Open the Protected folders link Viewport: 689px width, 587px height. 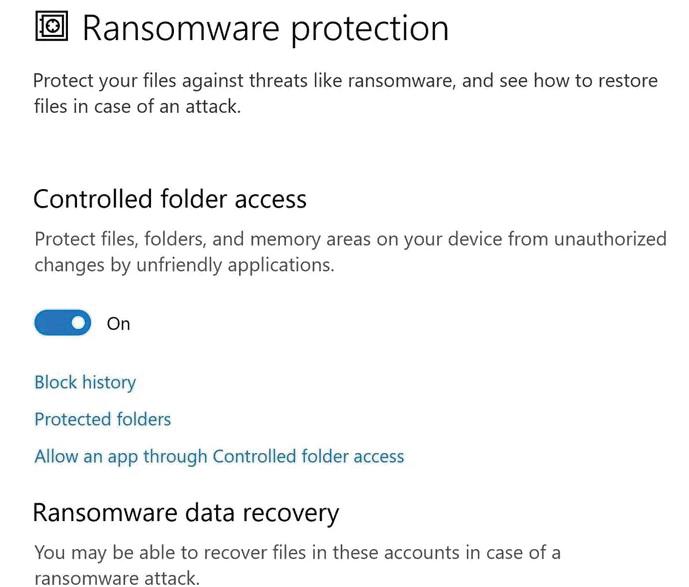pos(102,419)
